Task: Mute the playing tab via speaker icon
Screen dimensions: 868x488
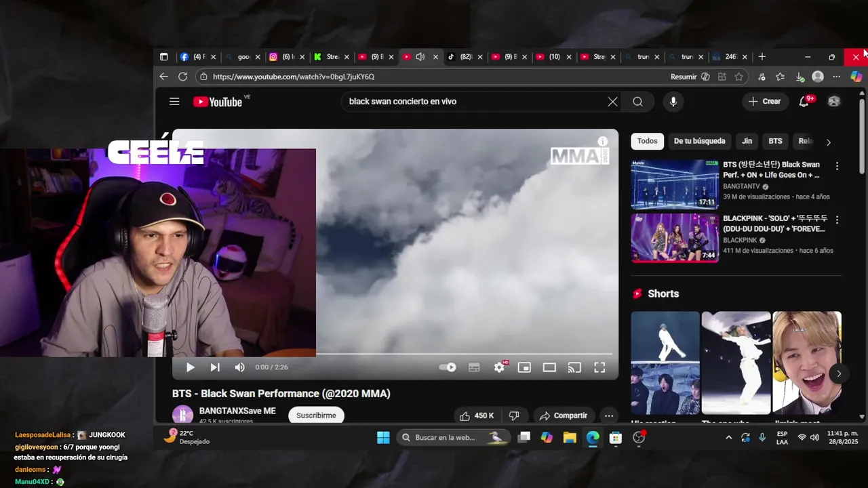Action: 420,57
